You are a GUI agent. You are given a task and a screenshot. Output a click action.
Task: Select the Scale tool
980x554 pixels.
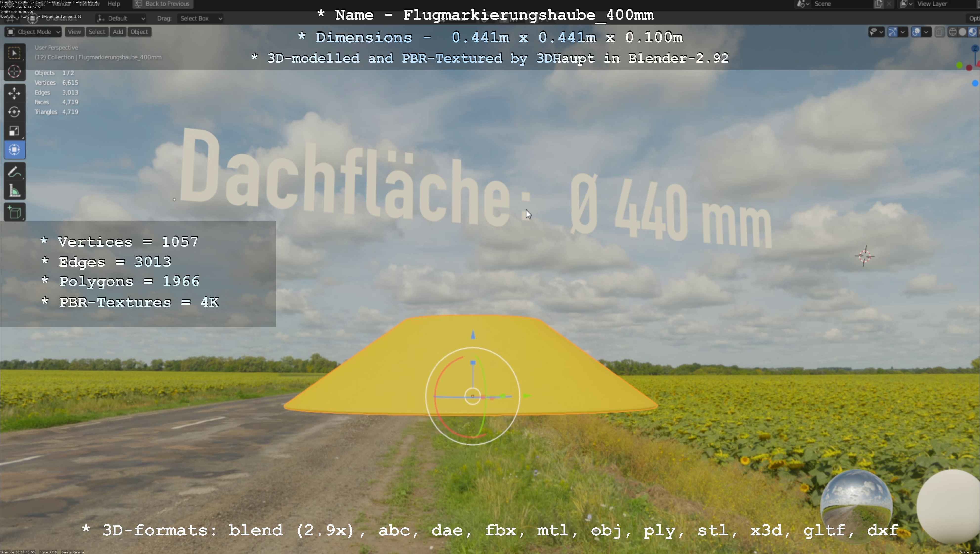14,131
